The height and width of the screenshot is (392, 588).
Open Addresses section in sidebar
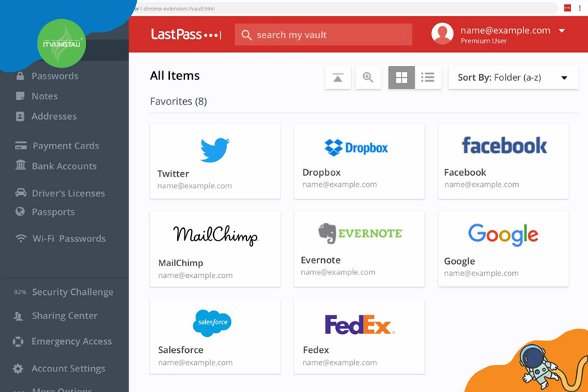tap(54, 116)
